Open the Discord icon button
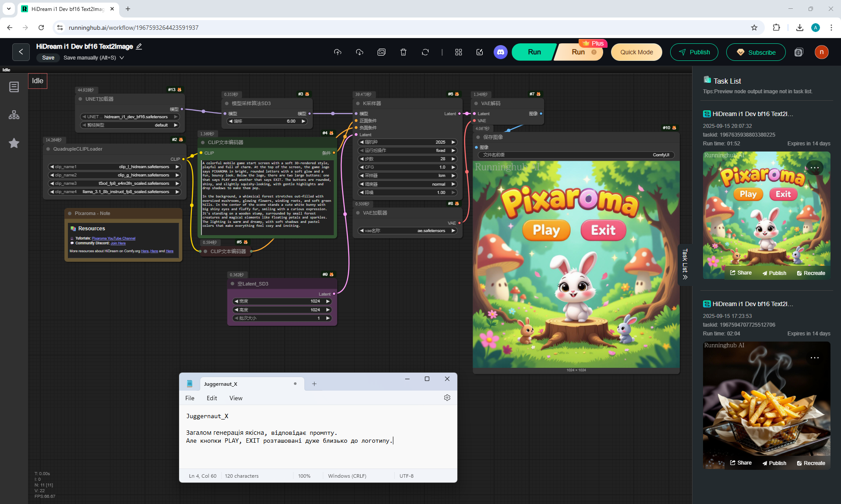This screenshot has height=504, width=841. tap(500, 52)
